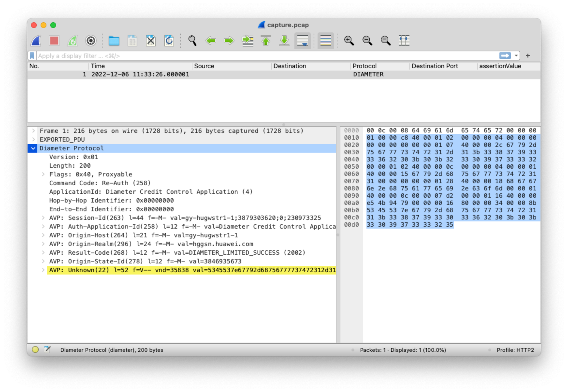This screenshot has width=568, height=392.
Task: Start capture with the shark fin icon
Action: tap(36, 41)
